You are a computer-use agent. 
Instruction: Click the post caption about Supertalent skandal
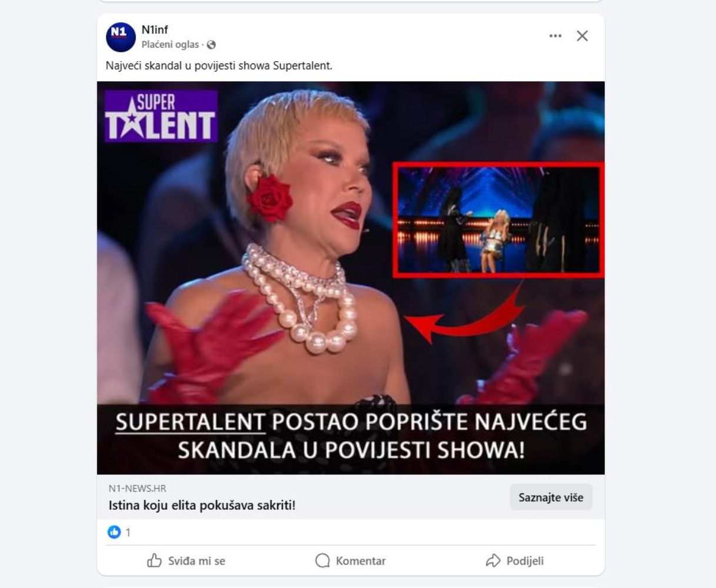coord(219,66)
